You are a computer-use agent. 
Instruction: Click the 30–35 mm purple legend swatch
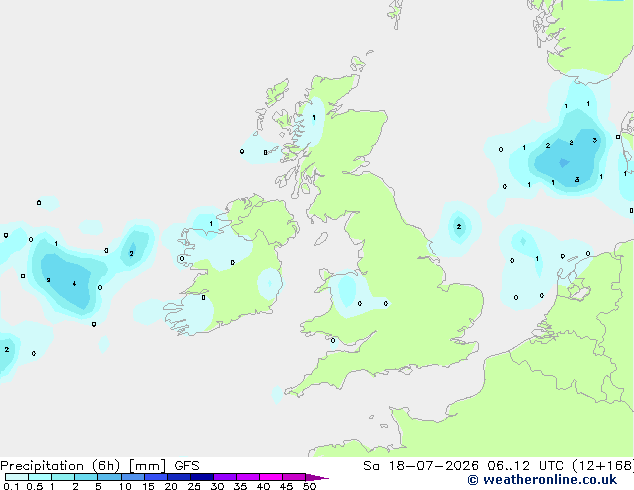tap(225, 477)
